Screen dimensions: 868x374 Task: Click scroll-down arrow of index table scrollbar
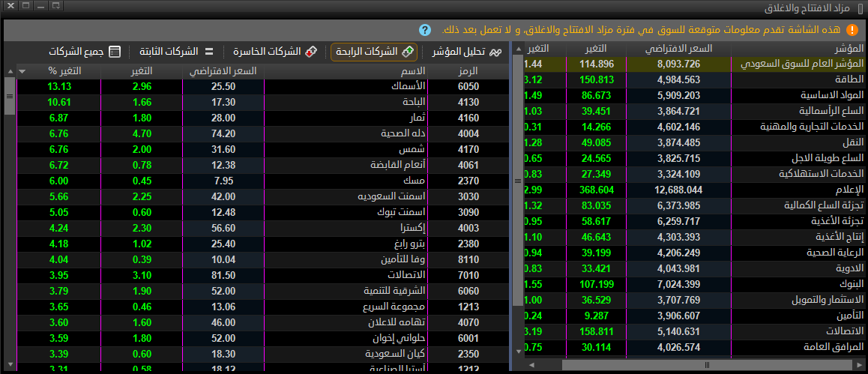tap(518, 352)
